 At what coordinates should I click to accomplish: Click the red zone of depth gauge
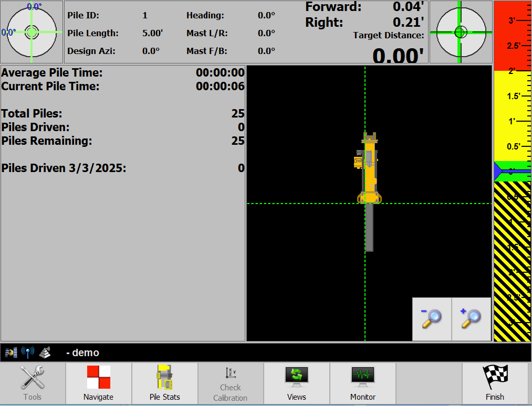512,35
